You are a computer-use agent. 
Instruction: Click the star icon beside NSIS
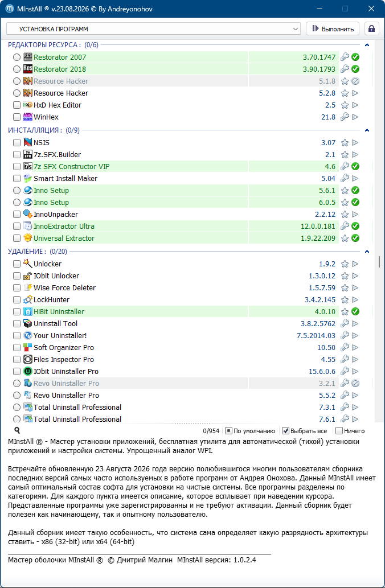click(x=345, y=142)
